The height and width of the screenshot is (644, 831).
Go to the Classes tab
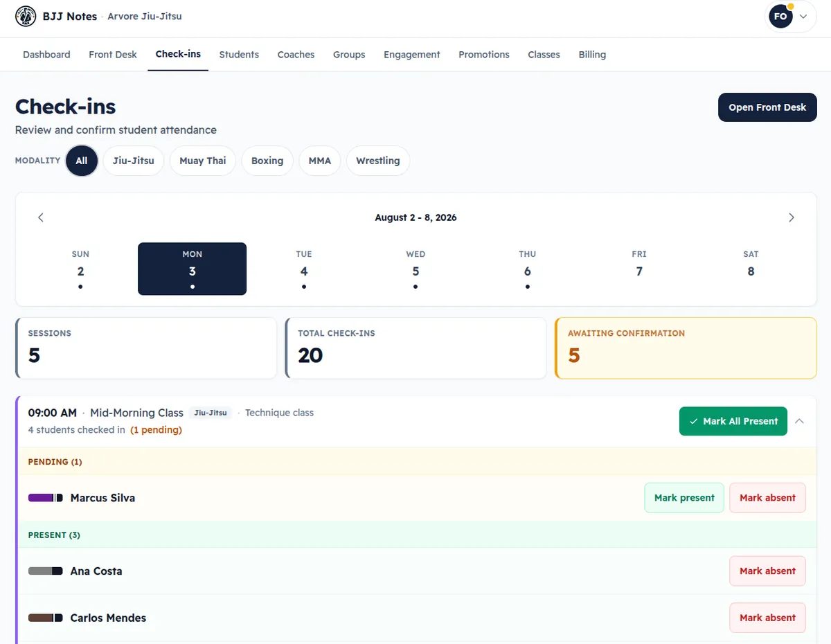(544, 55)
